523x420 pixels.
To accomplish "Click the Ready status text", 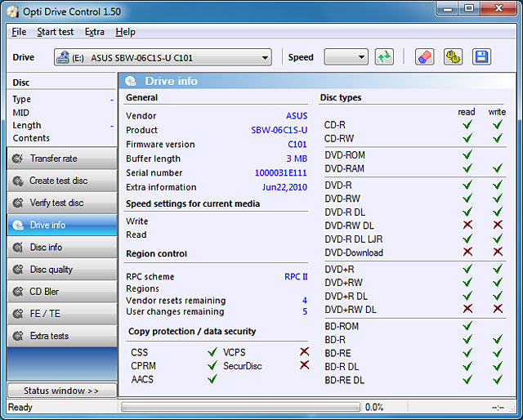I will pos(20,407).
